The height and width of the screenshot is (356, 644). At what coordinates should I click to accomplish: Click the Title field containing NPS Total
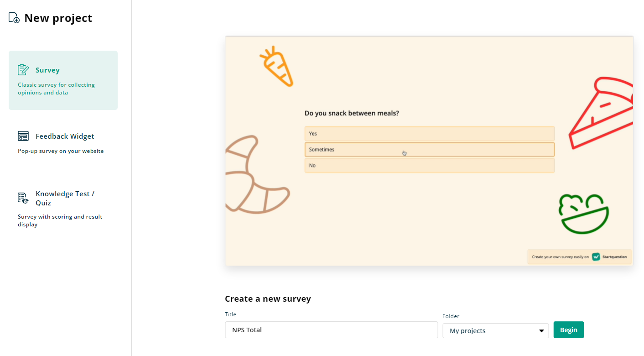[331, 330]
